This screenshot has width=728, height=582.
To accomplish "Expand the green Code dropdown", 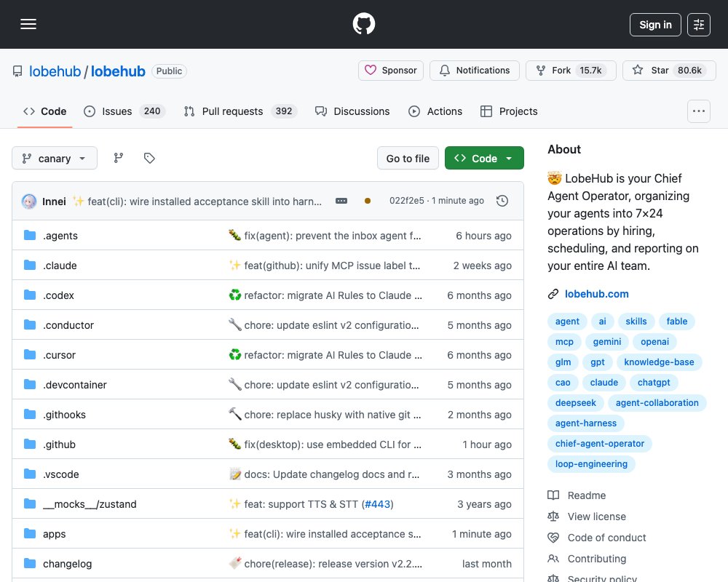I will [484, 159].
